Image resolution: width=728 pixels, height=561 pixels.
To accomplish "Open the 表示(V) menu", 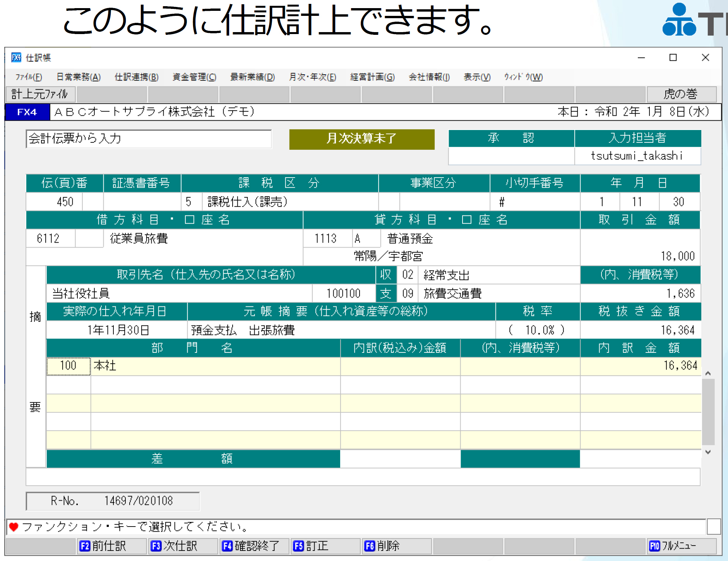I will (477, 77).
